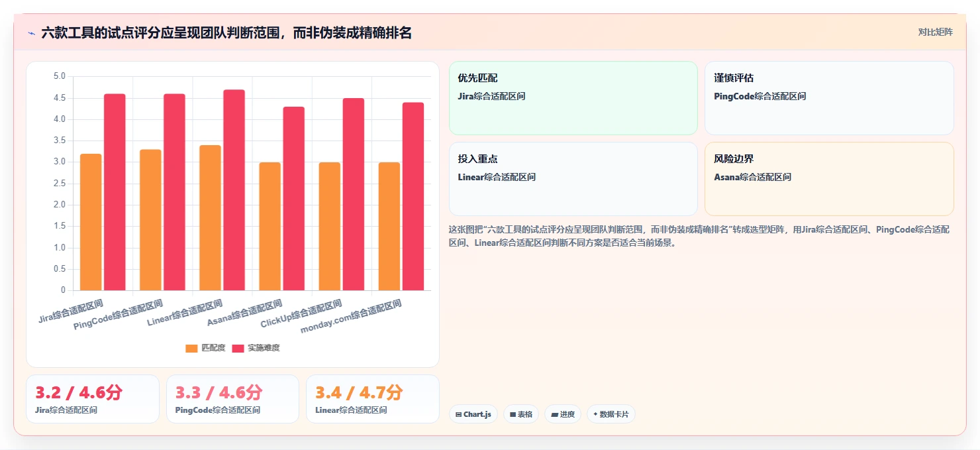Click the ClickUp综合适配区间 x-axis label
Viewport: 980px width, 450px height.
tap(301, 314)
